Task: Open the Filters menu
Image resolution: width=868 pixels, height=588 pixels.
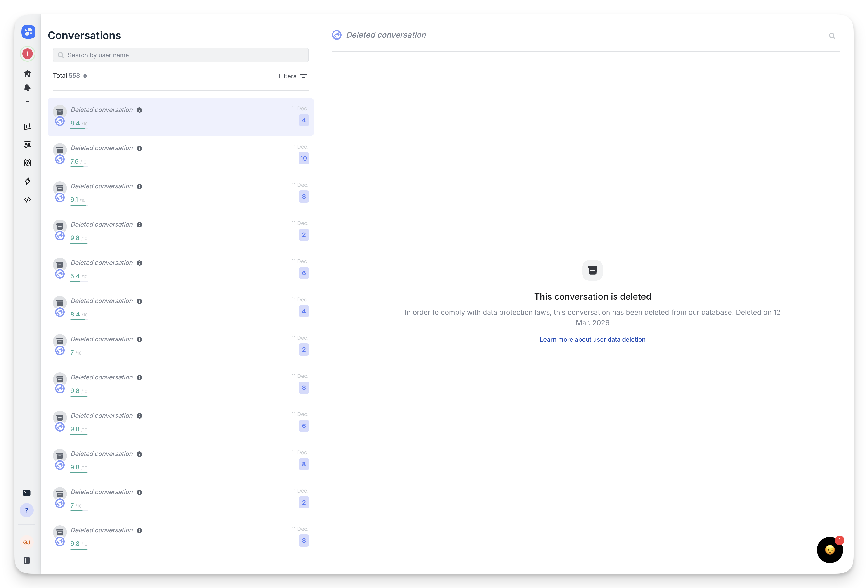Action: (292, 76)
